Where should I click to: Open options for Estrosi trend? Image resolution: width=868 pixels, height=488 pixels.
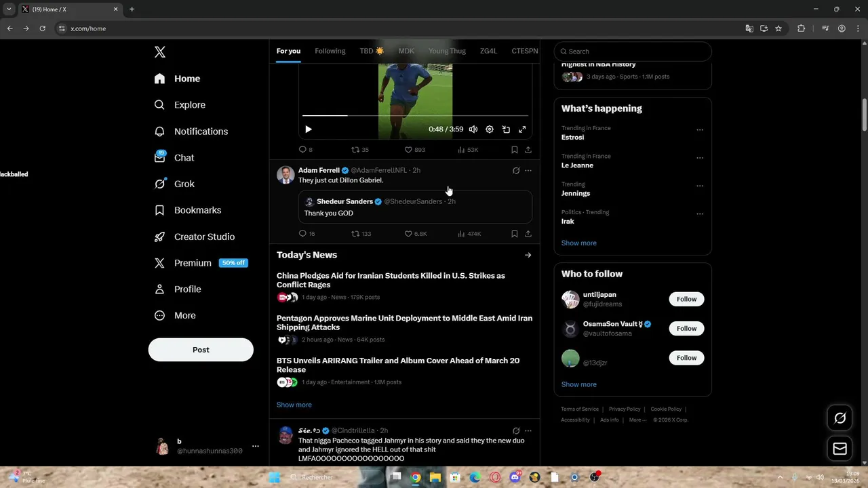[700, 130]
